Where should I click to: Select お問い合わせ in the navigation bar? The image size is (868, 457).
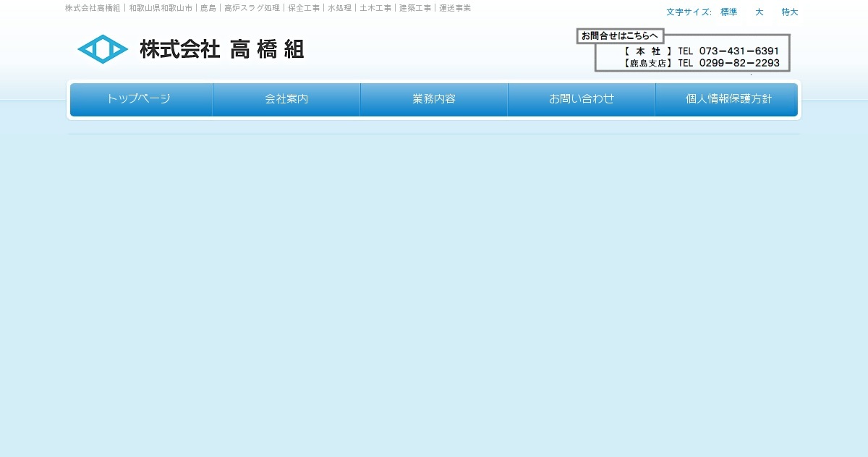(582, 100)
